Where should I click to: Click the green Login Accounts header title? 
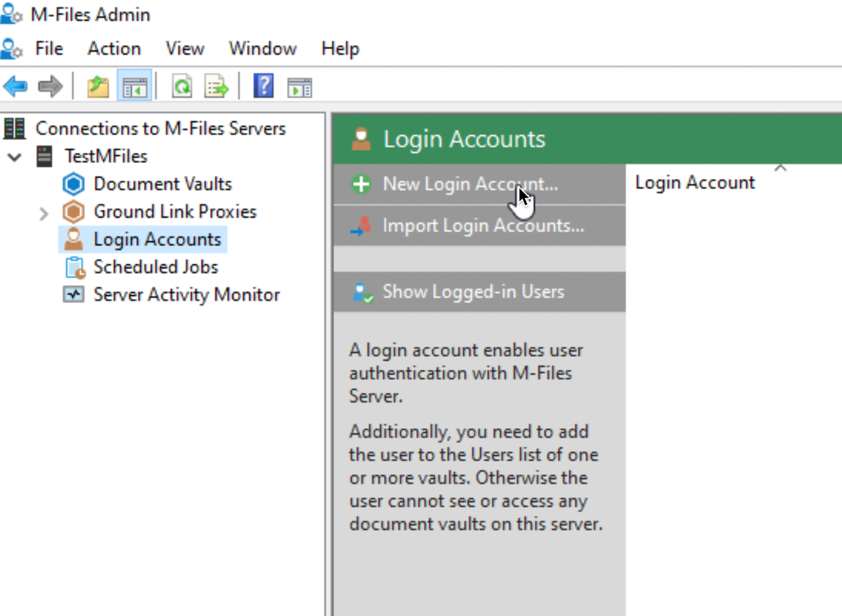pos(464,139)
